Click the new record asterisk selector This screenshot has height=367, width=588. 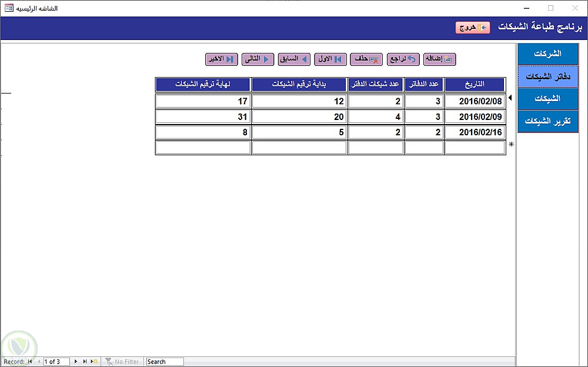point(511,144)
